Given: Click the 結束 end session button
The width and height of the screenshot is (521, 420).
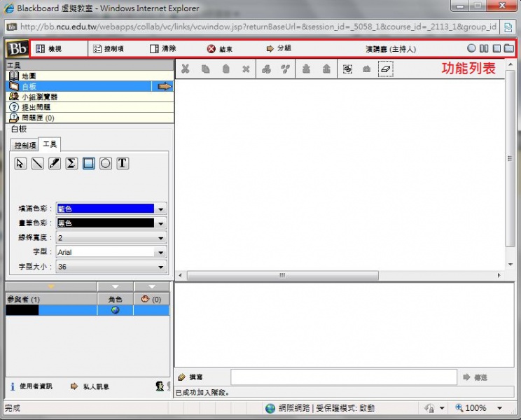Looking at the screenshot, I should pyautogui.click(x=219, y=49).
